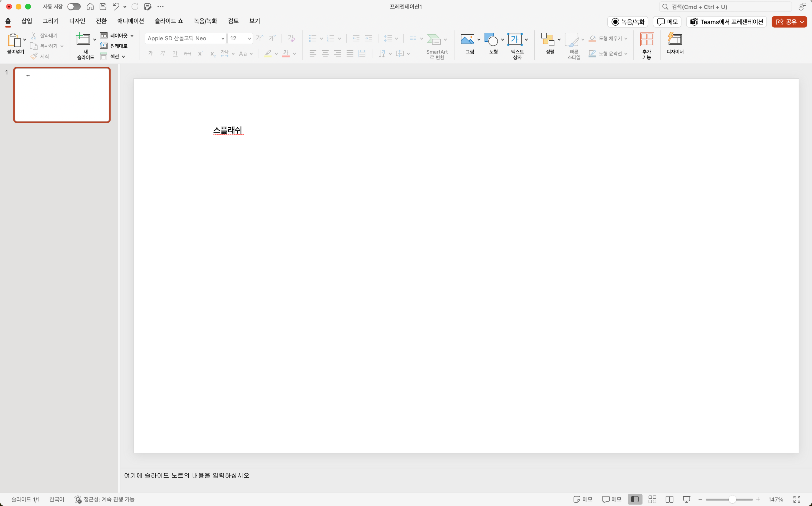Click the Save icon in the title bar
Image resolution: width=812 pixels, height=506 pixels.
pos(103,7)
